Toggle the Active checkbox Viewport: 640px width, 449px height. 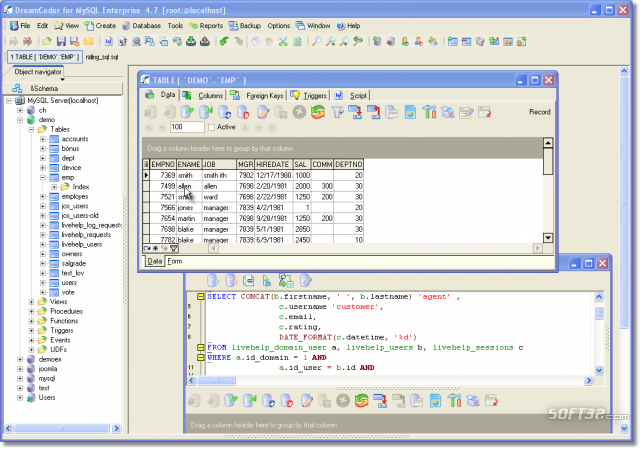pos(213,127)
